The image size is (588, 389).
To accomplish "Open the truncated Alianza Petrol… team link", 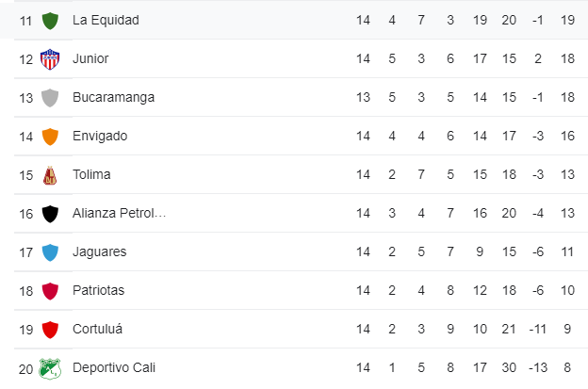I will 120,213.
